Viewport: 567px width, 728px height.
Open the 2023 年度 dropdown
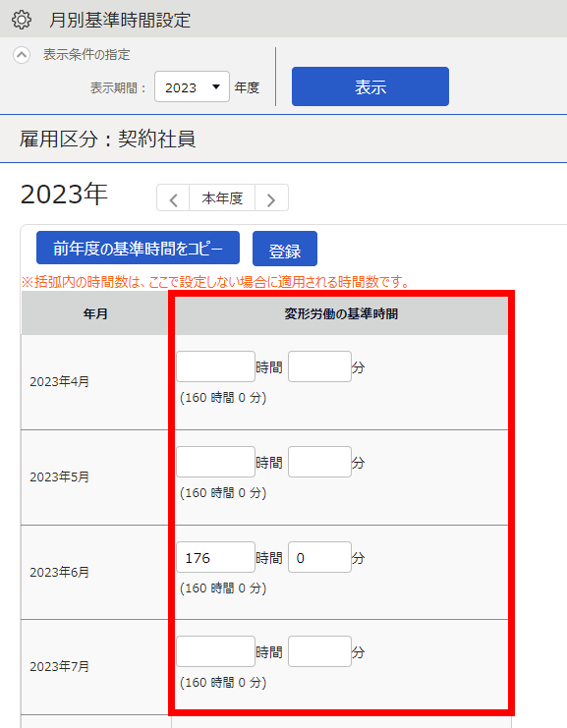(192, 86)
